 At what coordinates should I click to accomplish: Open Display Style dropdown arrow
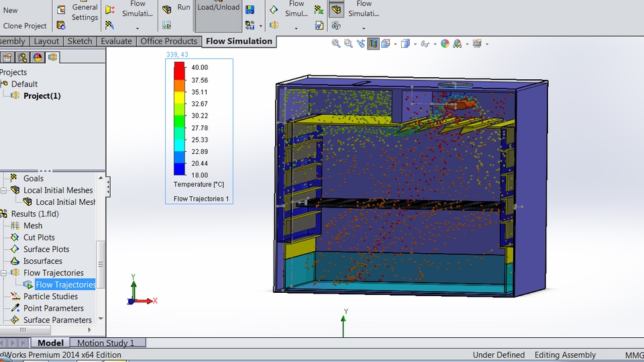[415, 44]
